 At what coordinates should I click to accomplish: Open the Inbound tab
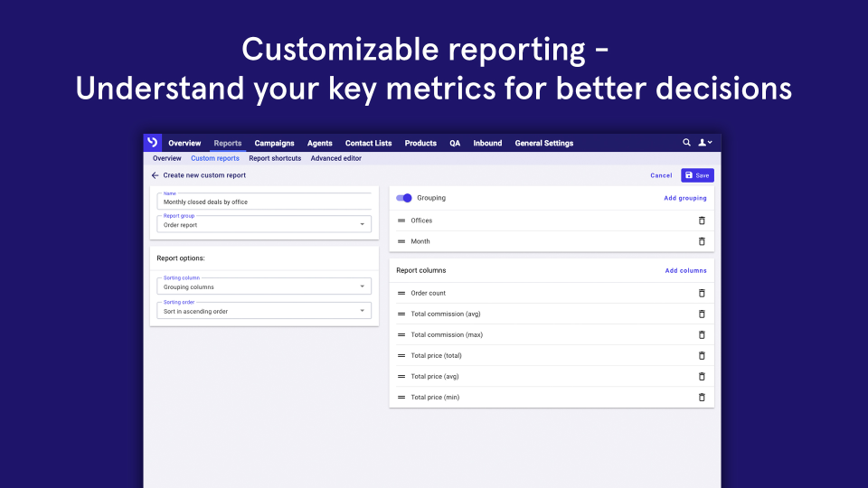point(487,143)
